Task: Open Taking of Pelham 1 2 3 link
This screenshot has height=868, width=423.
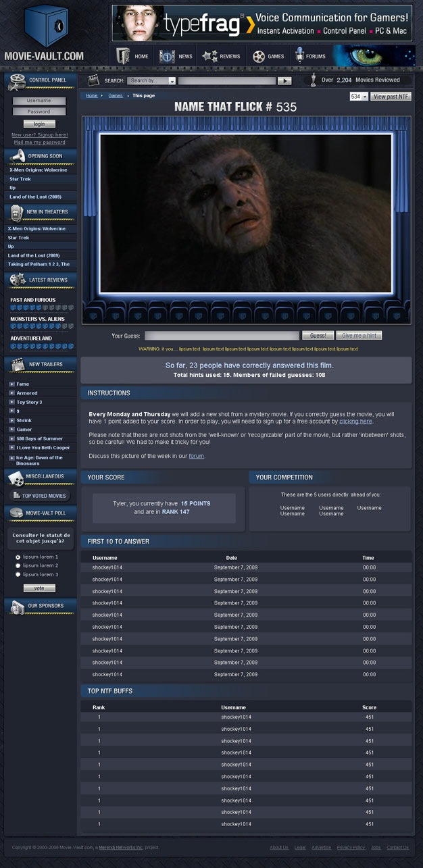Action: click(39, 264)
